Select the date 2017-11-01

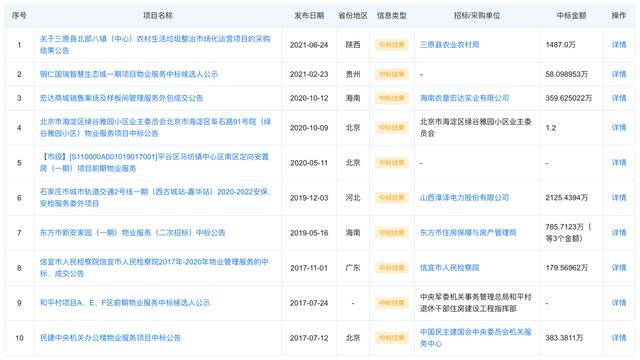coord(309,268)
